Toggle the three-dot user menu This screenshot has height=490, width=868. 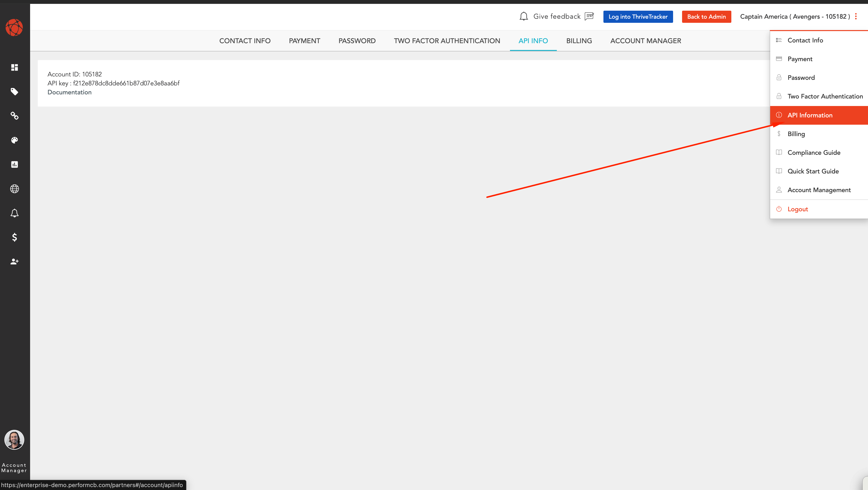coord(856,16)
